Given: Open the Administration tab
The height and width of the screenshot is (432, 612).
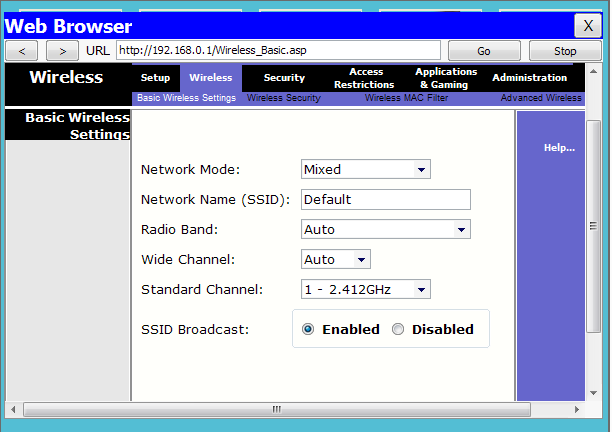Looking at the screenshot, I should [530, 78].
